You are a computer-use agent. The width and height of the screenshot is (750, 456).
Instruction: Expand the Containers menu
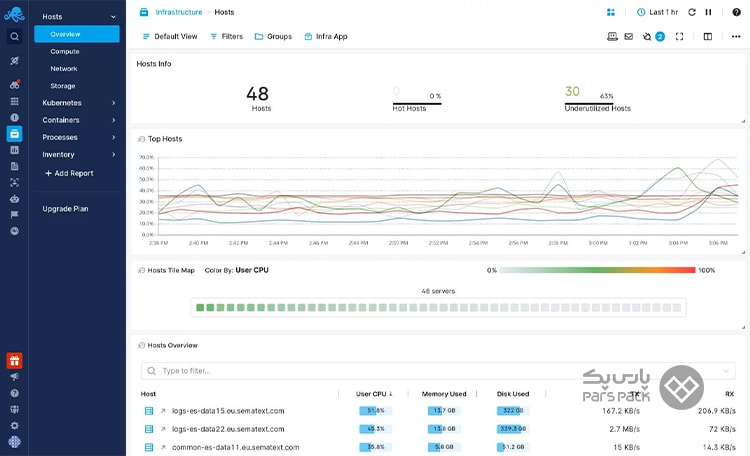tap(79, 120)
